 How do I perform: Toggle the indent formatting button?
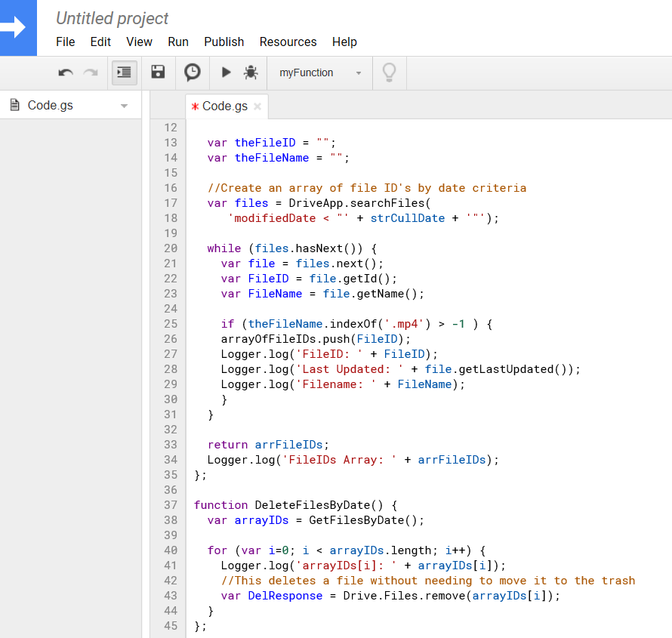[x=123, y=72]
